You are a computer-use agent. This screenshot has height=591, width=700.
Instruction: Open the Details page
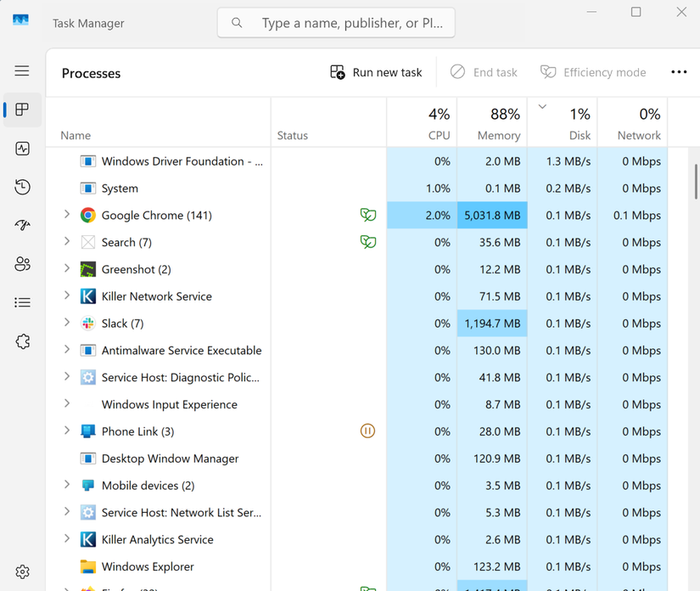21,302
